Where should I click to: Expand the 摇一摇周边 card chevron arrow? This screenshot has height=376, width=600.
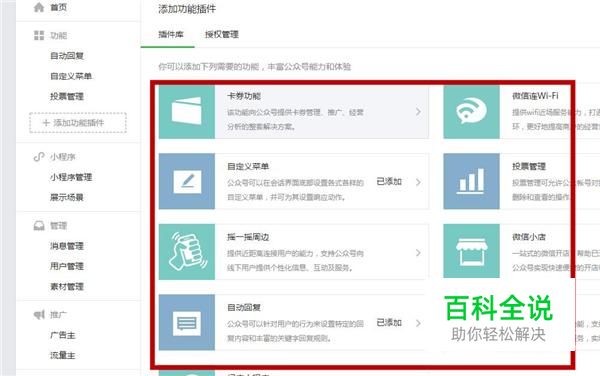click(x=418, y=253)
